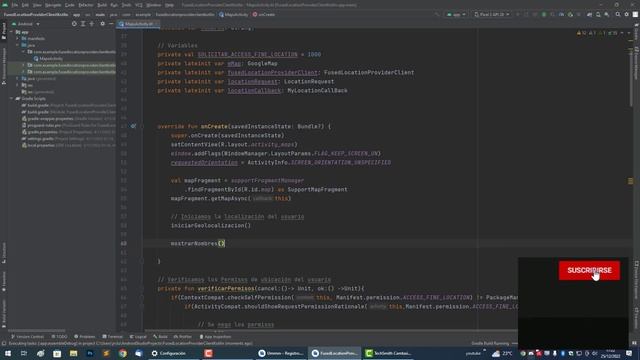Open the Version Control tool window
The image size is (640, 360).
[x=27, y=337]
